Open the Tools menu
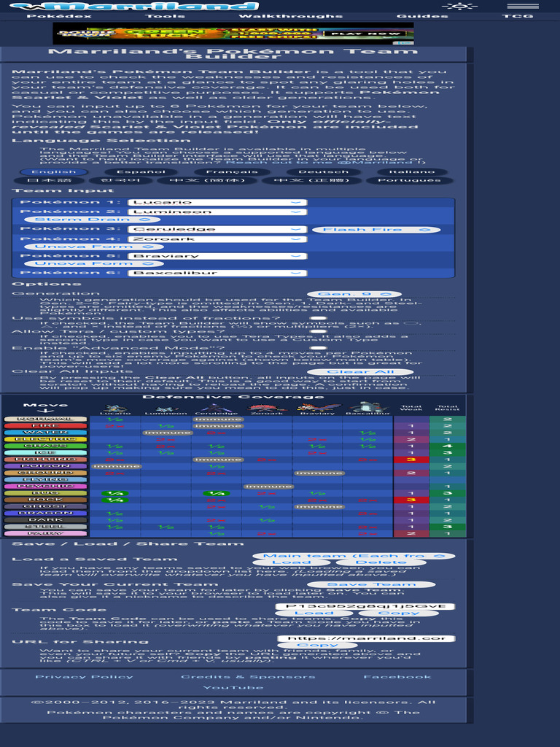Image resolution: width=560 pixels, height=747 pixels. (x=165, y=16)
